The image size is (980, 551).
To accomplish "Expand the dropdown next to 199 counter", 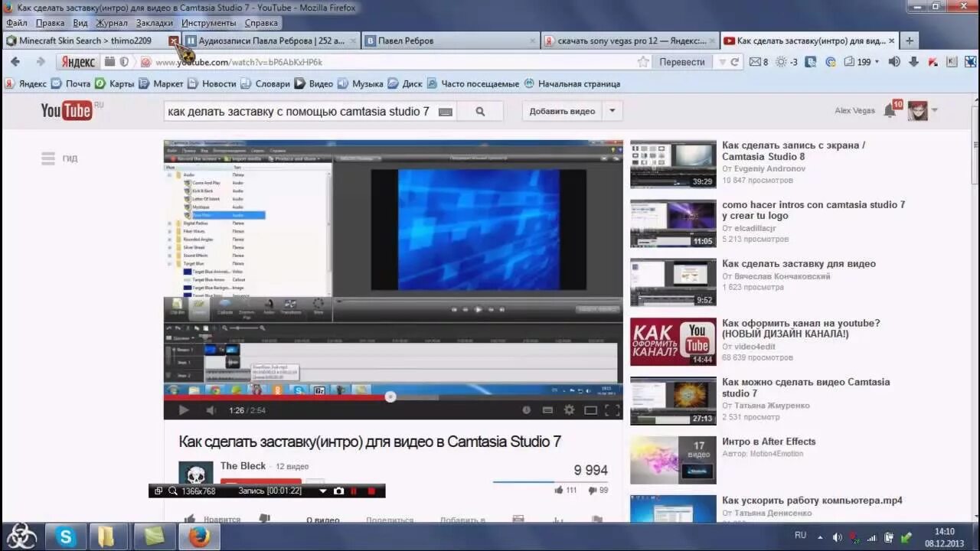I will tap(877, 62).
